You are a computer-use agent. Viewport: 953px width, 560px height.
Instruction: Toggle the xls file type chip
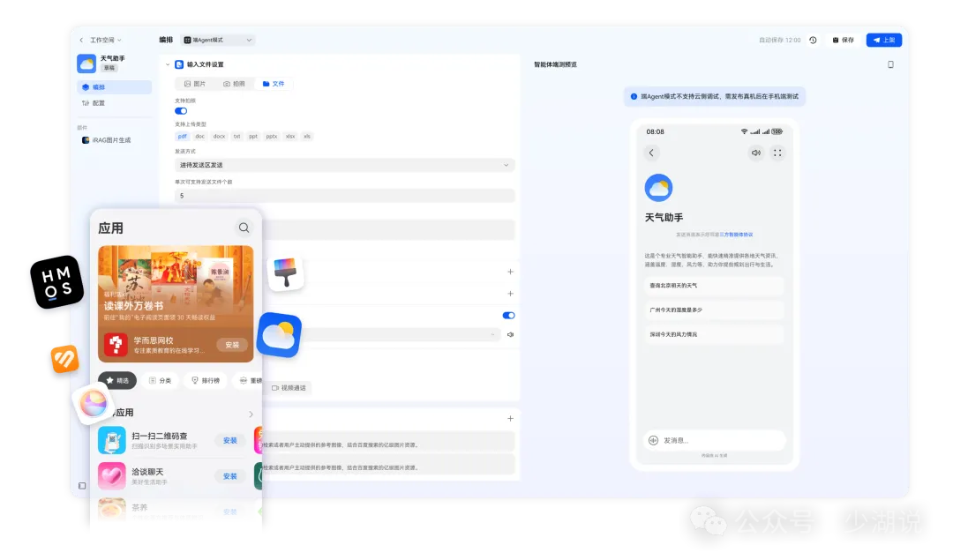[x=307, y=137]
